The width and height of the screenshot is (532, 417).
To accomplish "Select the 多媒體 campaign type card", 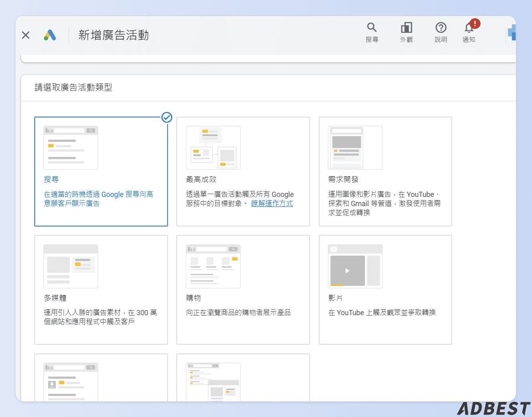I will pos(101,290).
